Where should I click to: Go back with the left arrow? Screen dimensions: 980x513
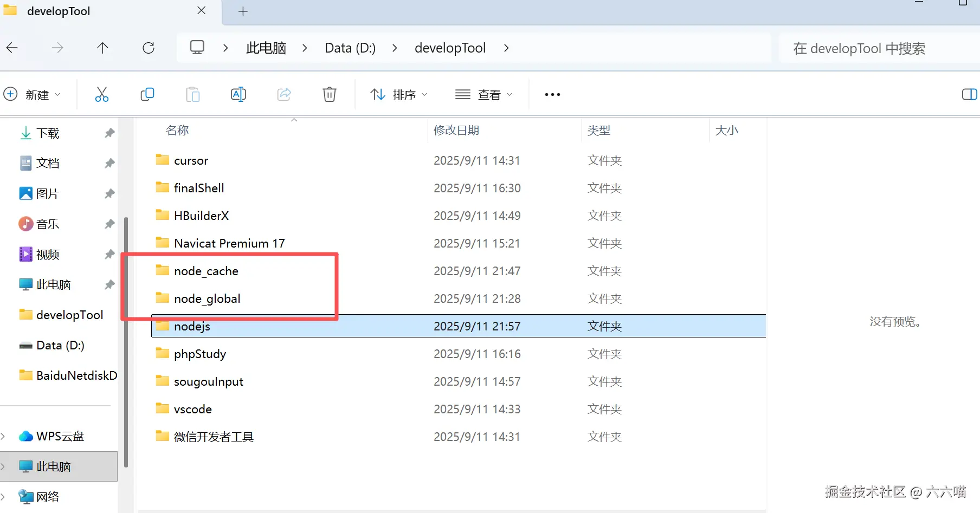point(12,48)
